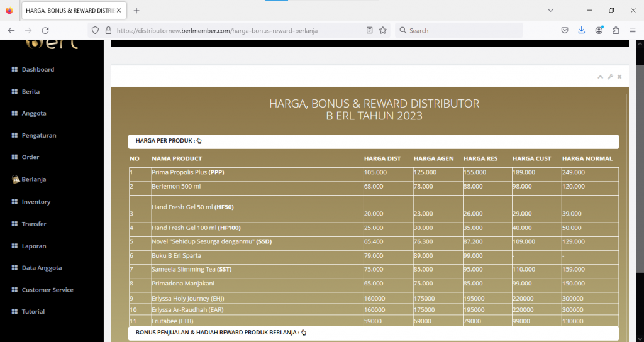The height and width of the screenshot is (342, 644).
Task: Reload the page
Action: pyautogui.click(x=45, y=30)
